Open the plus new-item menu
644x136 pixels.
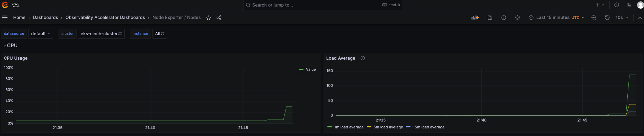tap(600, 5)
